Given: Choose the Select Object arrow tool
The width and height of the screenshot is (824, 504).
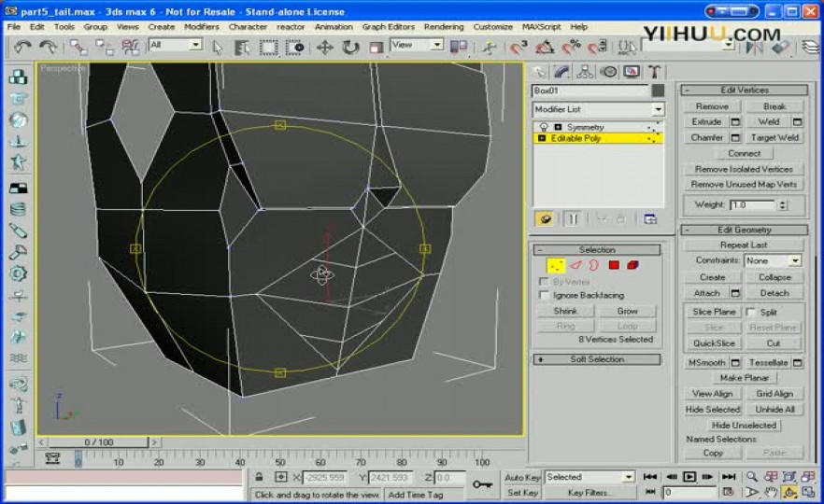Looking at the screenshot, I should (217, 48).
